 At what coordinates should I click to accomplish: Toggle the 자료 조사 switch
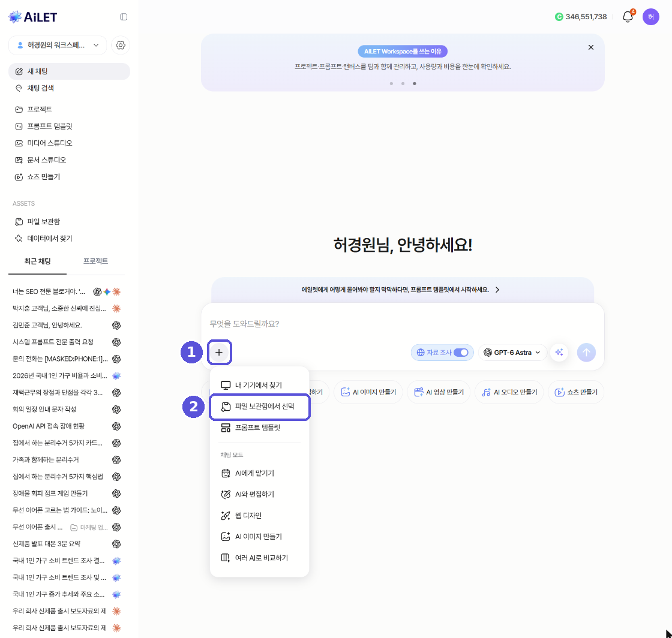461,353
